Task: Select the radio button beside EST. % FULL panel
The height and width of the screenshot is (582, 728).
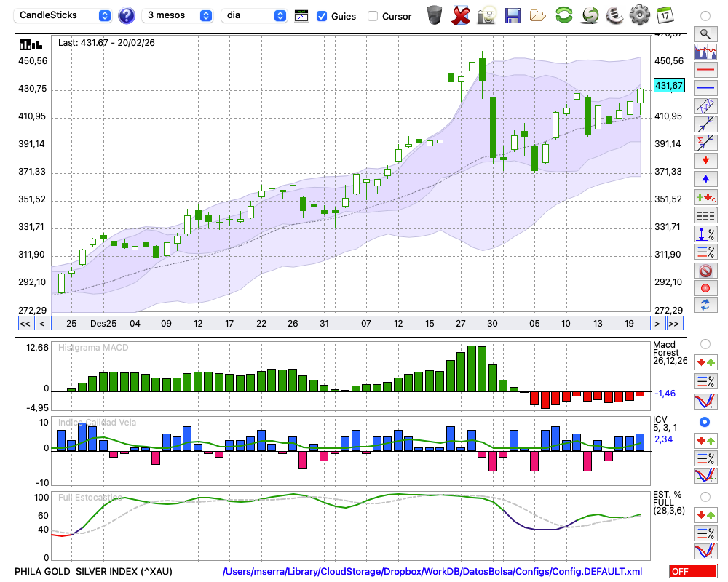Action: click(705, 496)
